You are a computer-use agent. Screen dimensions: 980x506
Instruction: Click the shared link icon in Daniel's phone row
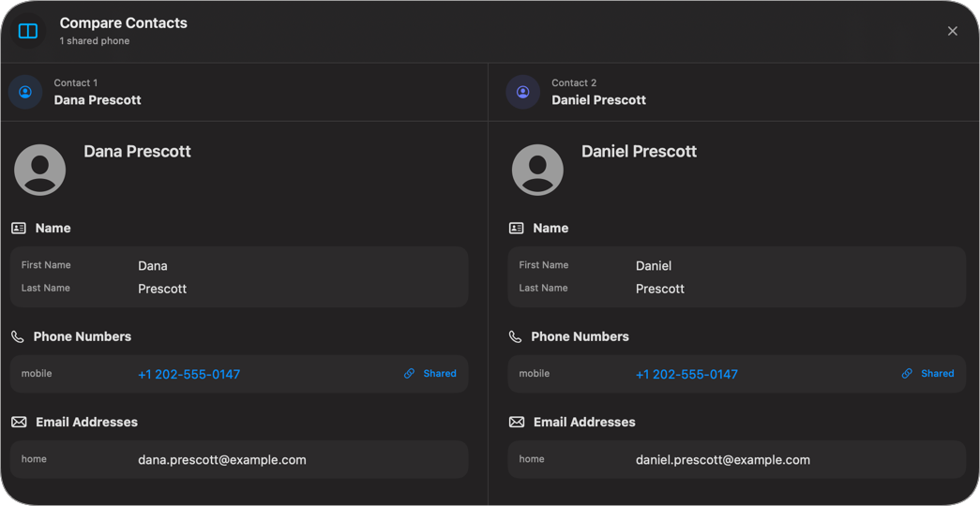tap(907, 374)
